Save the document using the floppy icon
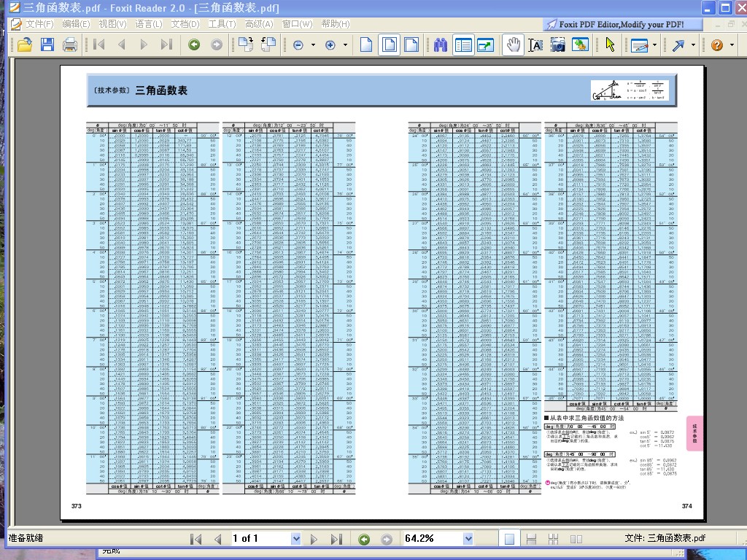This screenshot has height=560, width=747. click(47, 44)
